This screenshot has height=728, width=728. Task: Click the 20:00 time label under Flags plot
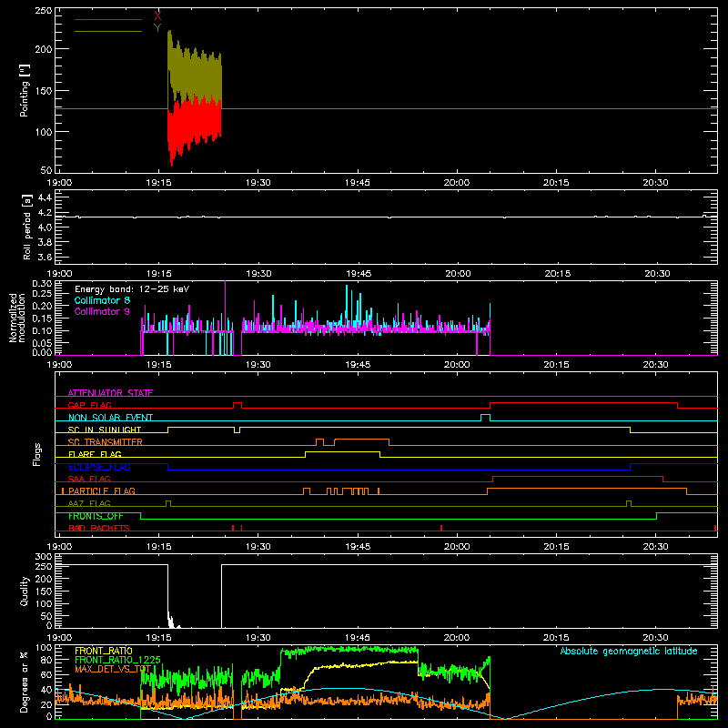point(457,547)
